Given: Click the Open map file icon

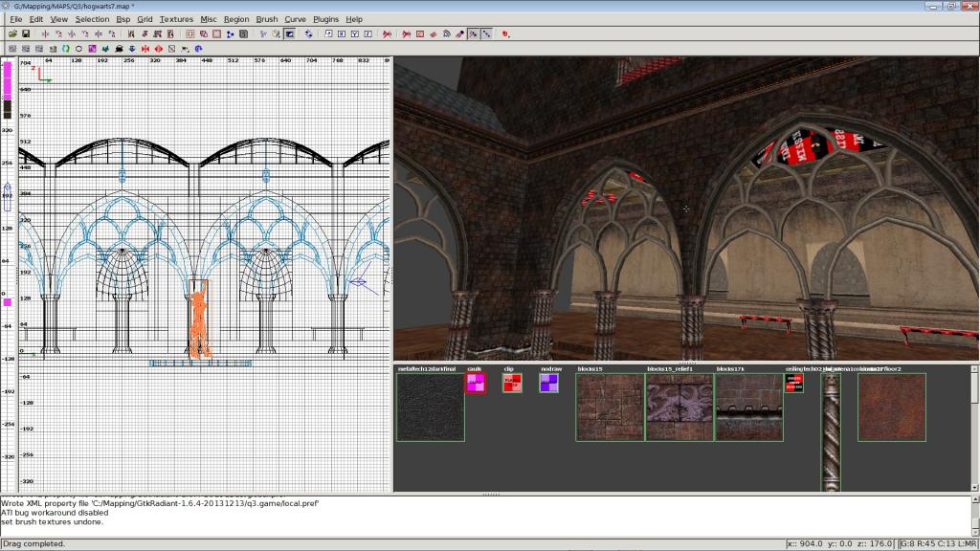Looking at the screenshot, I should pyautogui.click(x=13, y=33).
